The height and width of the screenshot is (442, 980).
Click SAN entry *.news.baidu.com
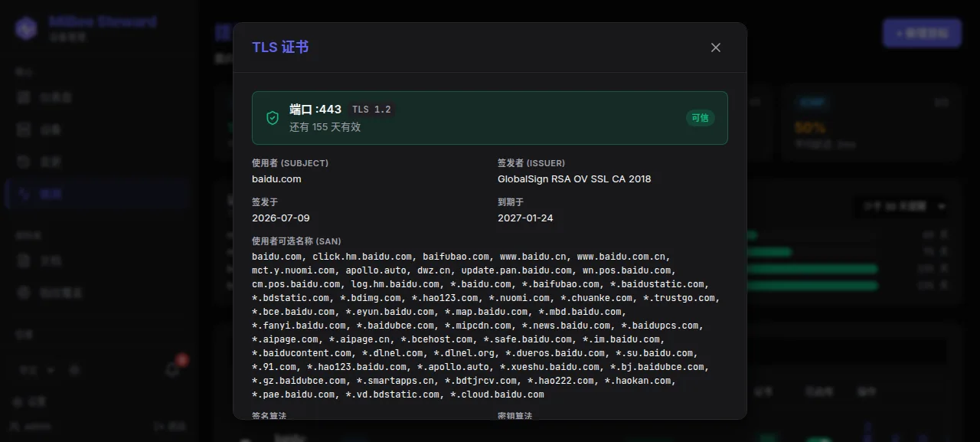click(566, 326)
